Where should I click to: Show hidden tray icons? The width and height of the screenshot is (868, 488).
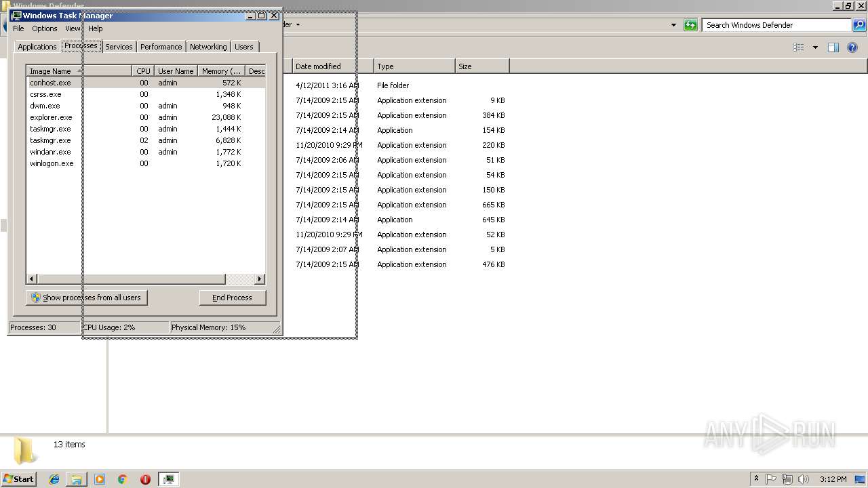[756, 479]
